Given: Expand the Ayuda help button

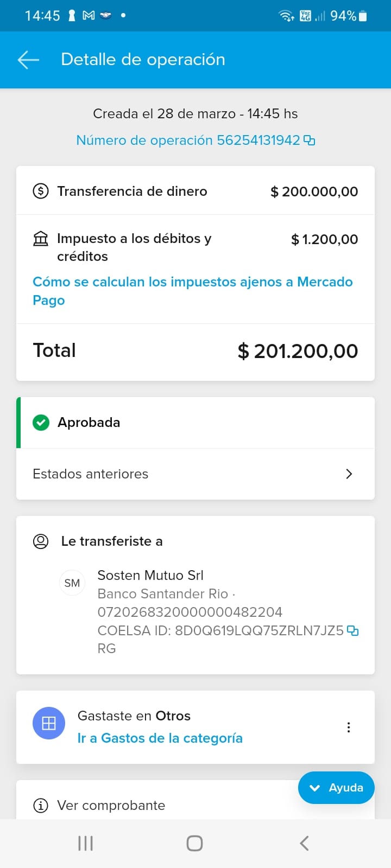Looking at the screenshot, I should [336, 788].
